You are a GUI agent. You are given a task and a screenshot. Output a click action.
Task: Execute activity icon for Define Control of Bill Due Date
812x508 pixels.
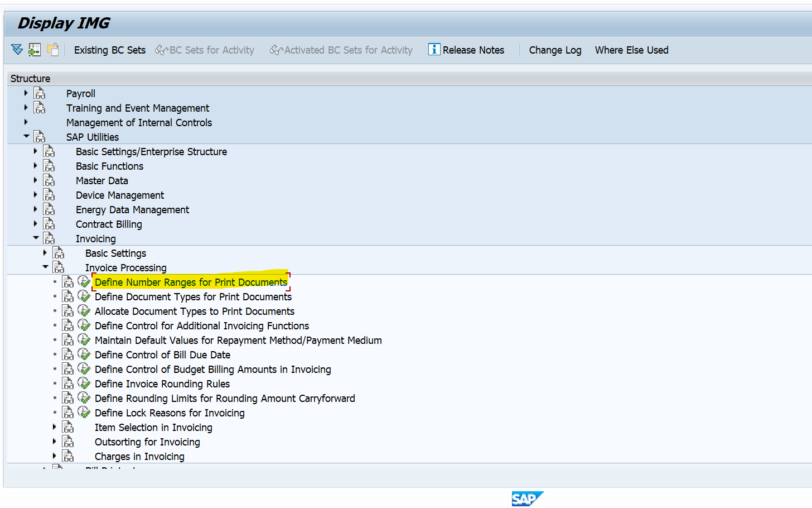pos(84,354)
